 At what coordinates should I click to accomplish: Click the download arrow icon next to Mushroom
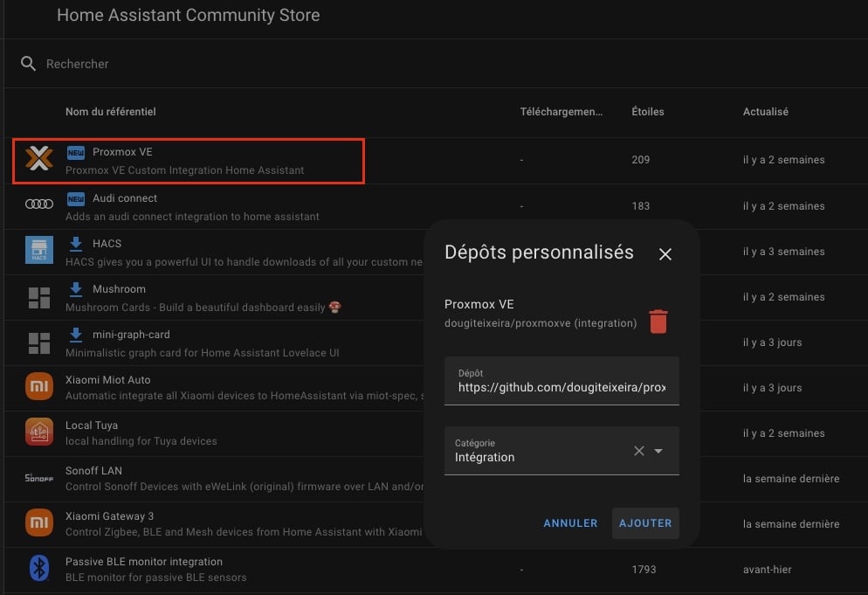[76, 289]
